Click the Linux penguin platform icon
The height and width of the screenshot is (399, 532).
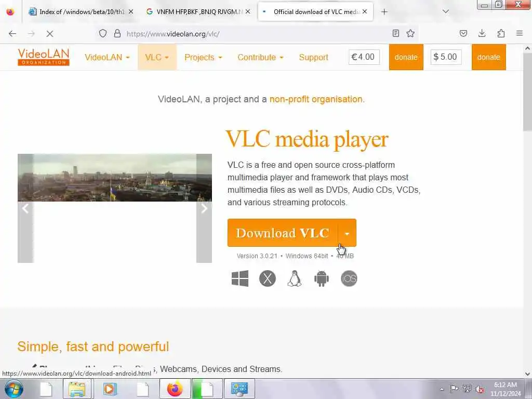click(295, 278)
